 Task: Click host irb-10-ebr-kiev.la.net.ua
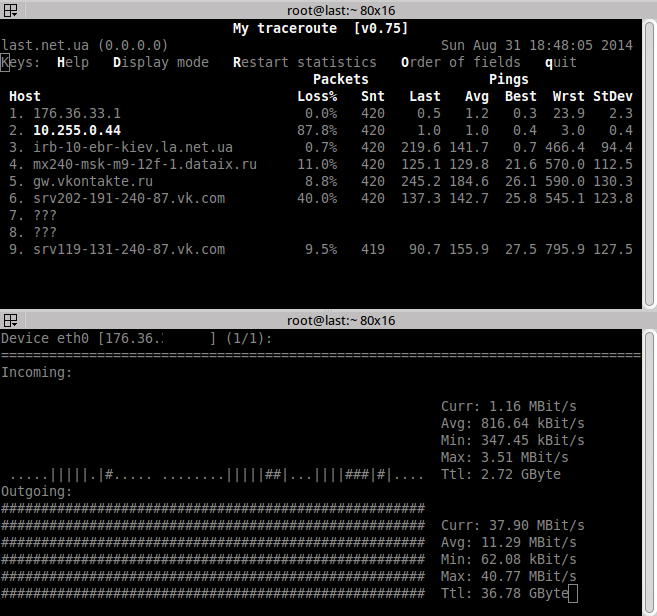point(132,148)
